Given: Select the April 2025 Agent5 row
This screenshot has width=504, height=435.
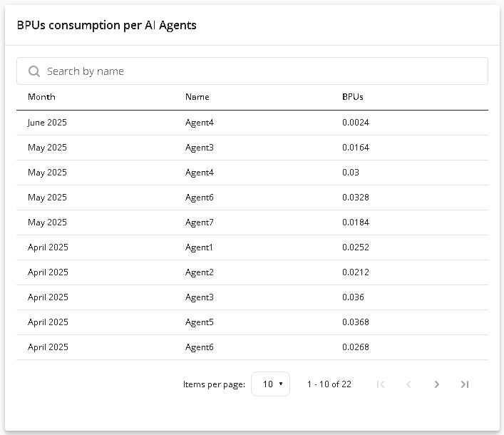Looking at the screenshot, I should click(x=252, y=322).
